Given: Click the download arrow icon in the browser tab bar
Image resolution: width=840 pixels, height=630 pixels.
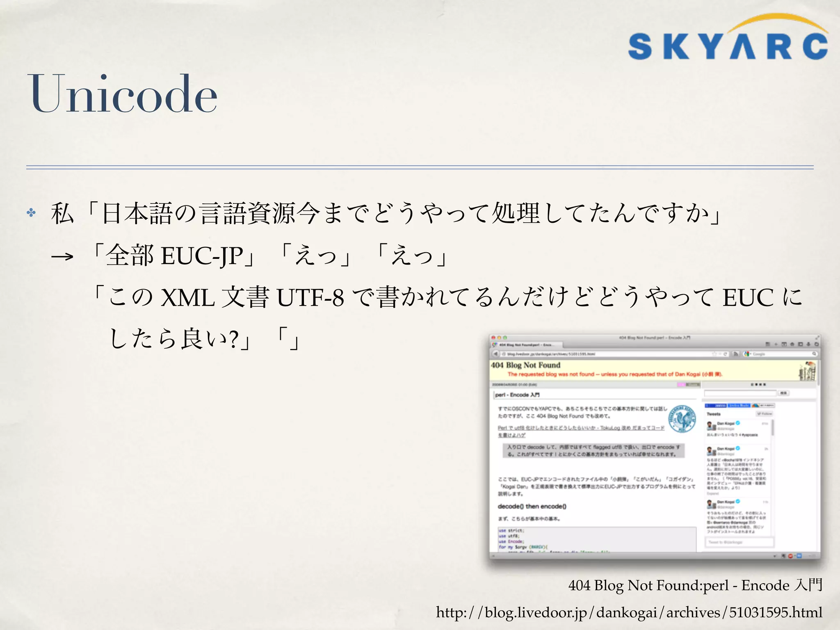Looking at the screenshot, I should 808,344.
